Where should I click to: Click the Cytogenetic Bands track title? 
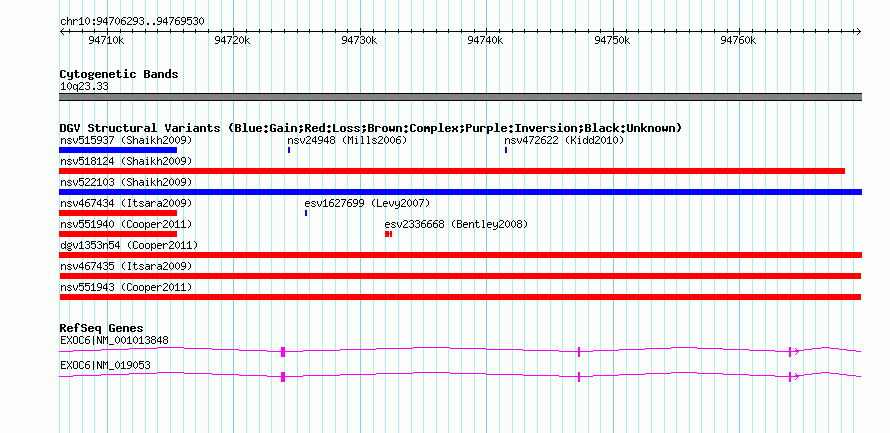119,74
